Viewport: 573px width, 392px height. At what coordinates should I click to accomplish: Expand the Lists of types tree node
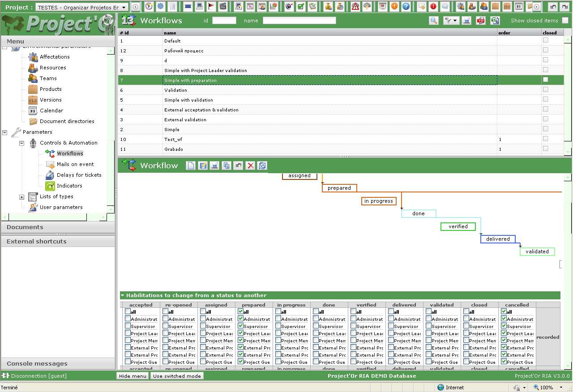pyautogui.click(x=21, y=197)
